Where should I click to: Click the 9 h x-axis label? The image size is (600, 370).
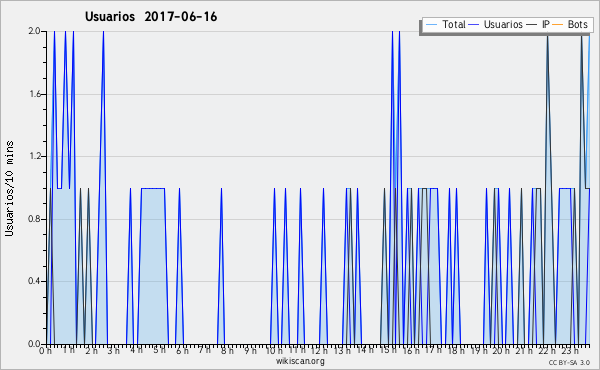[x=250, y=351]
